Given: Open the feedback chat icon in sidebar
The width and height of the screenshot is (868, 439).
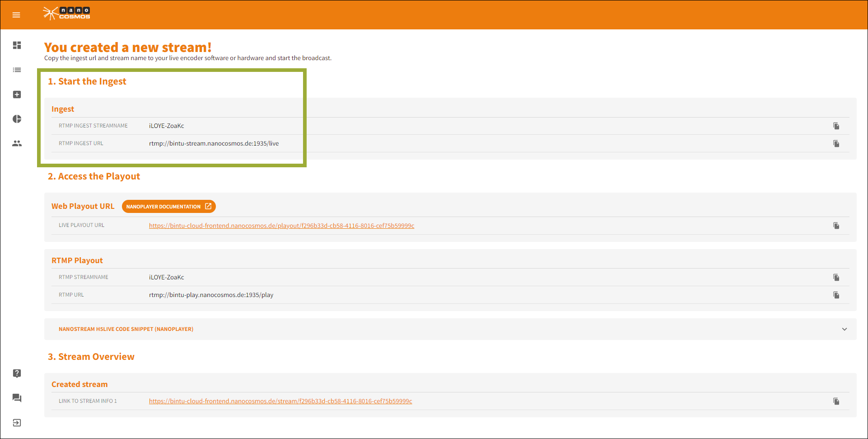Looking at the screenshot, I should (x=17, y=398).
